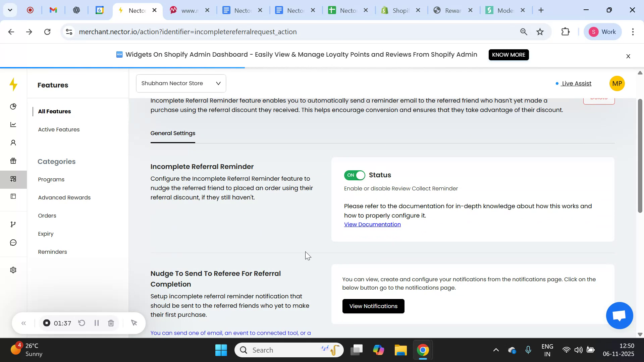Pause the screen recording
Image resolution: width=644 pixels, height=362 pixels.
(97, 323)
